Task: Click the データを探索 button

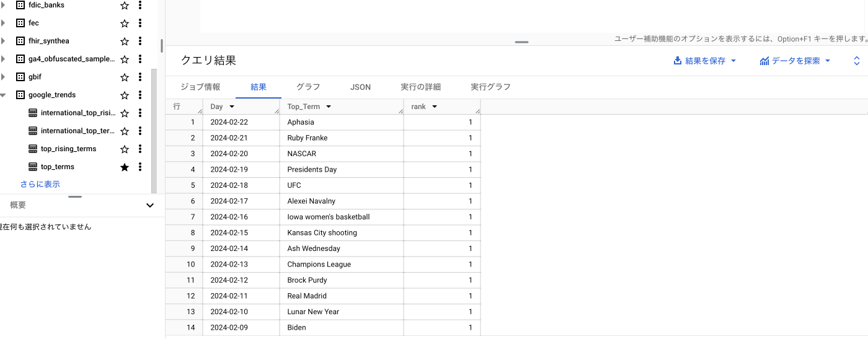Action: click(x=795, y=61)
